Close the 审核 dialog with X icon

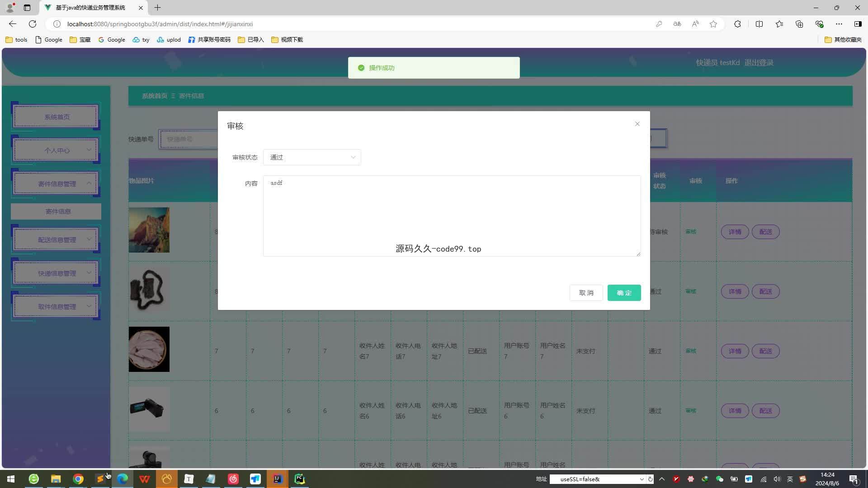coord(637,124)
